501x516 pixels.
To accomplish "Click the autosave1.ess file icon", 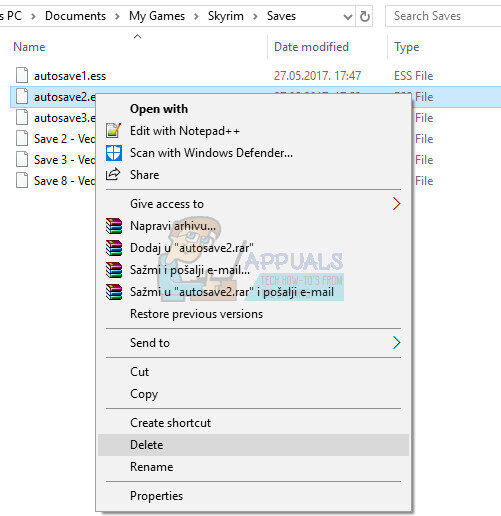I will point(22,75).
